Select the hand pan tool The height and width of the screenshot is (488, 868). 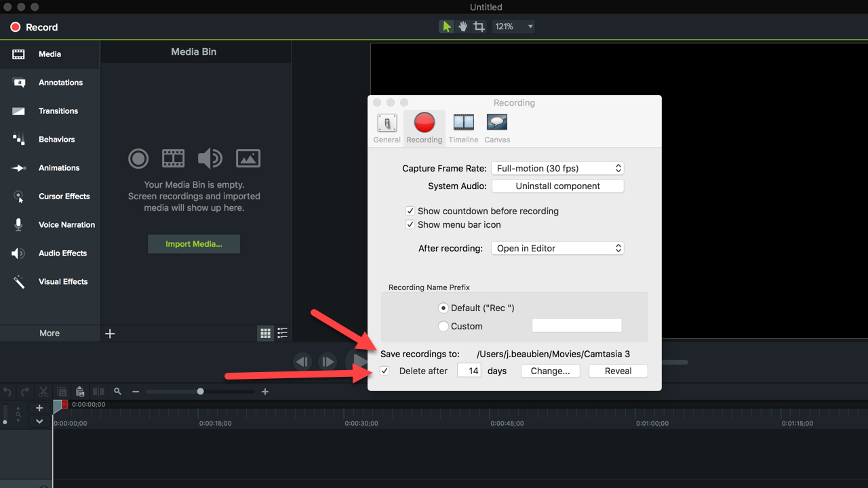pos(463,26)
